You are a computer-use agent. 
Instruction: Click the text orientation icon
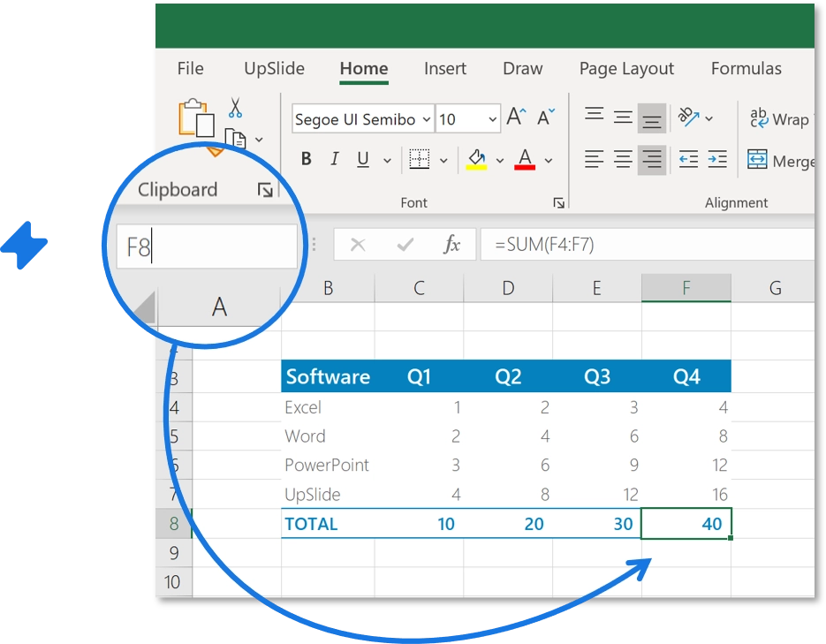[691, 116]
